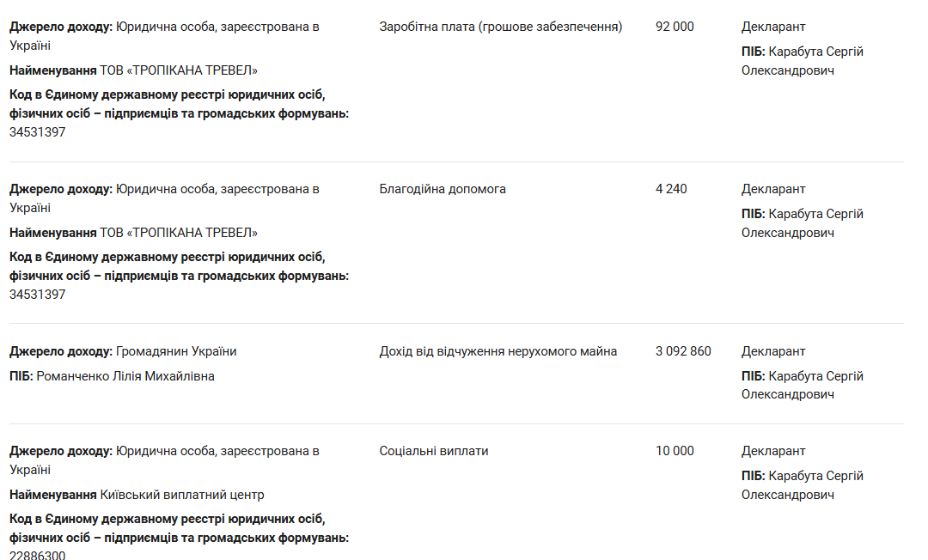This screenshot has height=560, width=928.
Task: Click 'Київський виплатний центр' organization name
Action: (x=182, y=495)
